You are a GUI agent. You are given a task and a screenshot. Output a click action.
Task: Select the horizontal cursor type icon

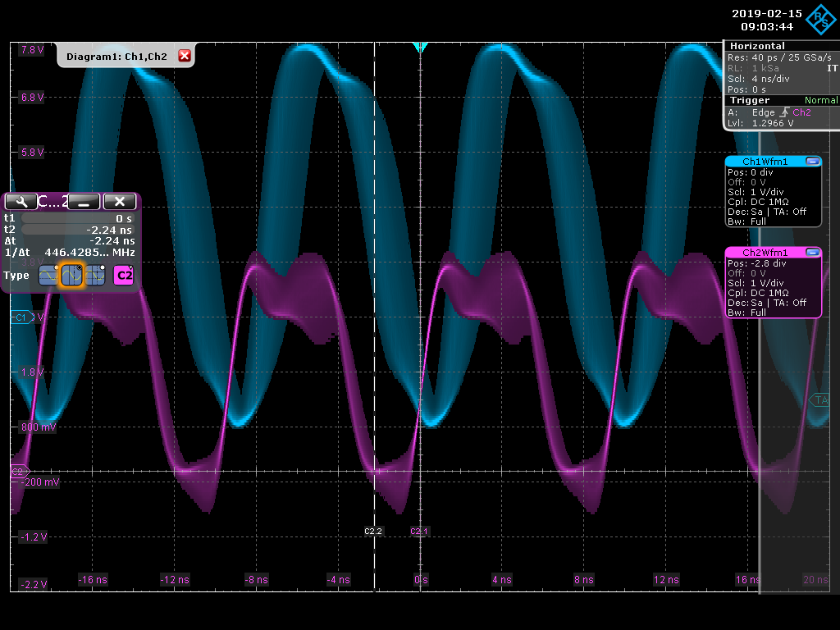[x=49, y=276]
